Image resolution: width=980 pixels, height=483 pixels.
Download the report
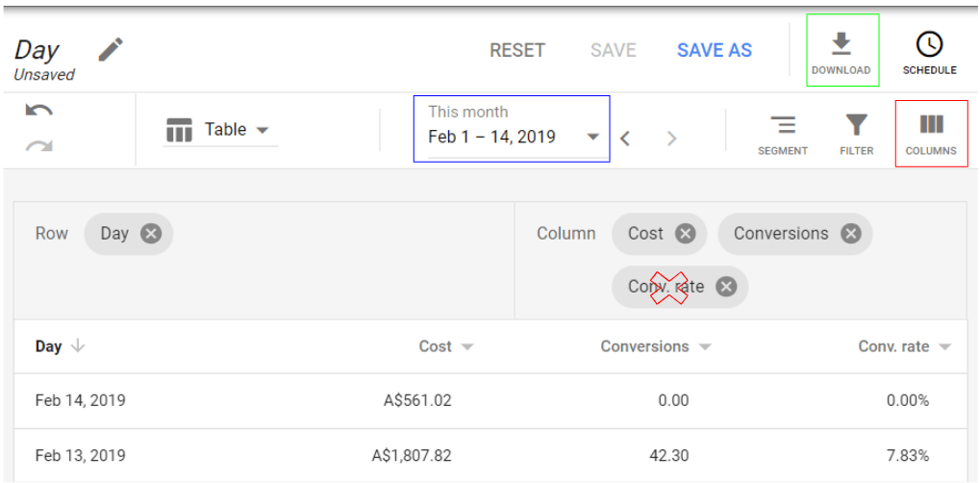click(x=841, y=52)
